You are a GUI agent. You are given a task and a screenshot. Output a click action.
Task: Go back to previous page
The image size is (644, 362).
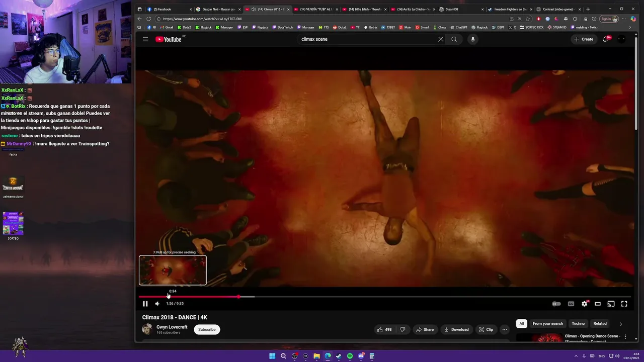point(140,19)
